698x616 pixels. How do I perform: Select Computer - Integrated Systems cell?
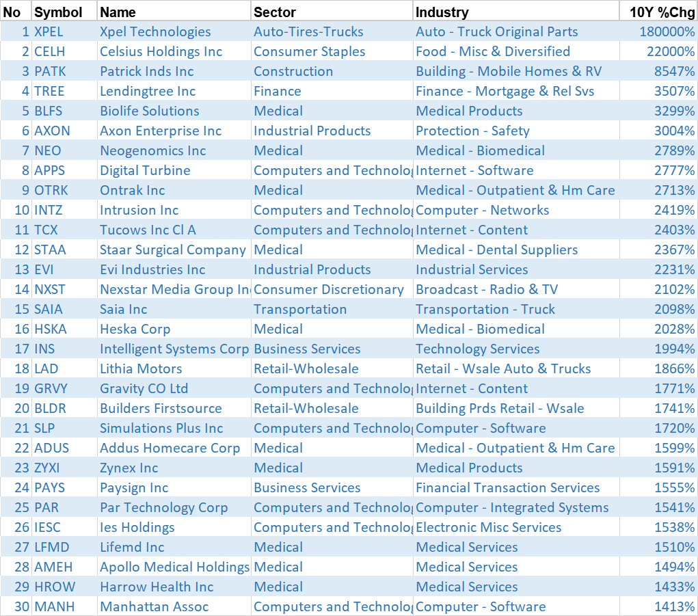click(516, 507)
